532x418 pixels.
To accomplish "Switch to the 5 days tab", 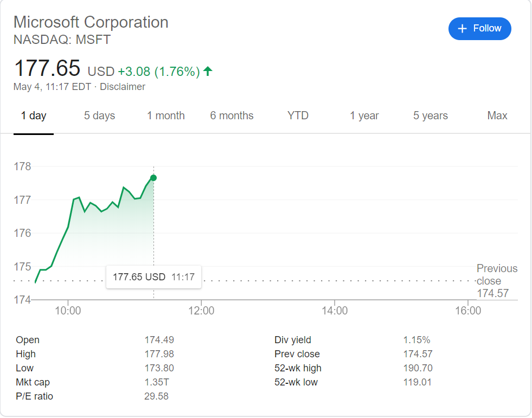I will (99, 115).
